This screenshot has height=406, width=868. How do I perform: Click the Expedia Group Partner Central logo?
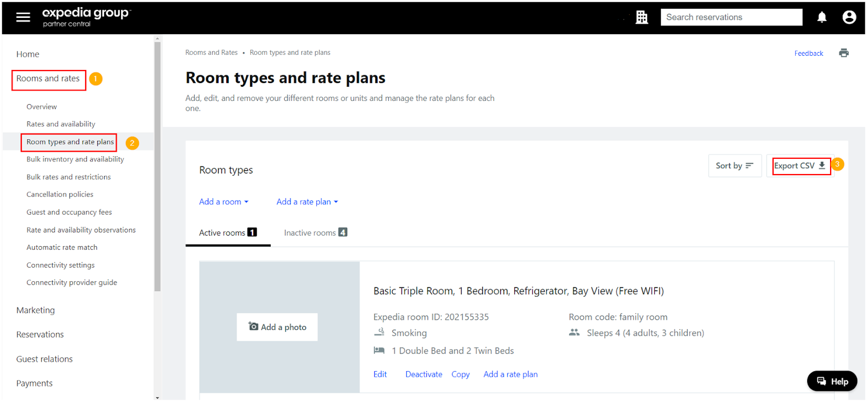(x=86, y=17)
